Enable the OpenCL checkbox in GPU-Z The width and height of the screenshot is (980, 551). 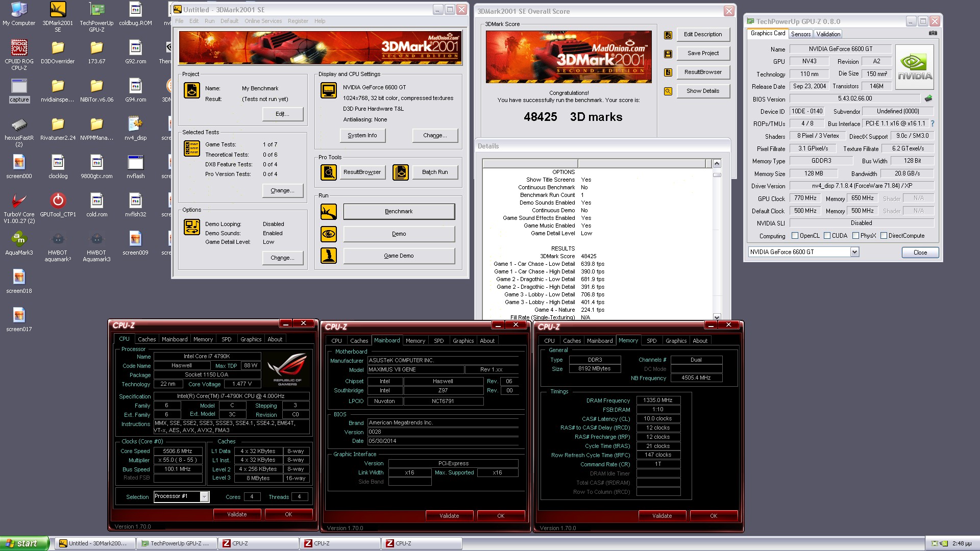point(795,236)
